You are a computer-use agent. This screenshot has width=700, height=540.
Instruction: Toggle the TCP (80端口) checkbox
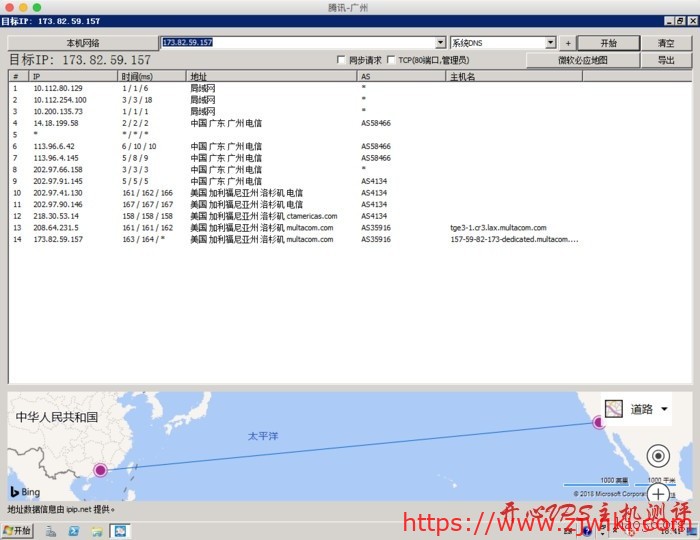(391, 60)
